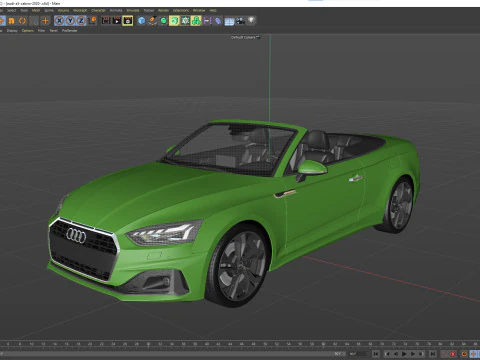The width and height of the screenshot is (480, 360).
Task: Select the Spline Pen tool icon
Action: coord(152,21)
